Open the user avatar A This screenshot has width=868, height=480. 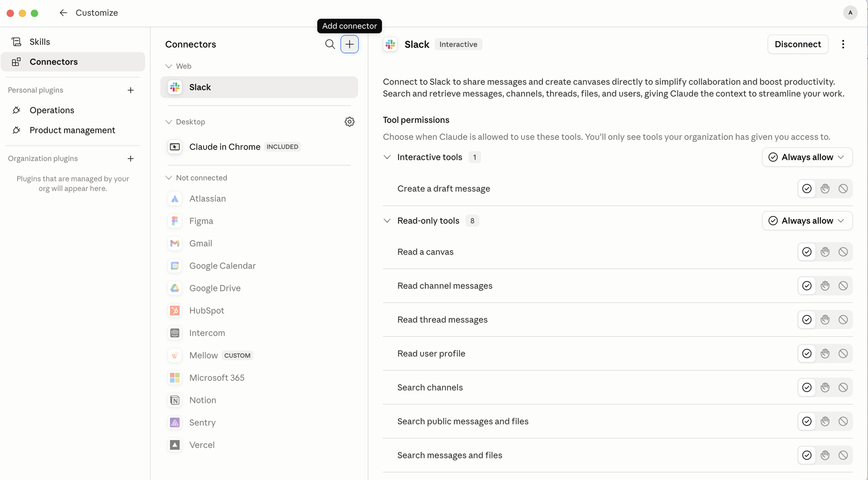pyautogui.click(x=850, y=13)
